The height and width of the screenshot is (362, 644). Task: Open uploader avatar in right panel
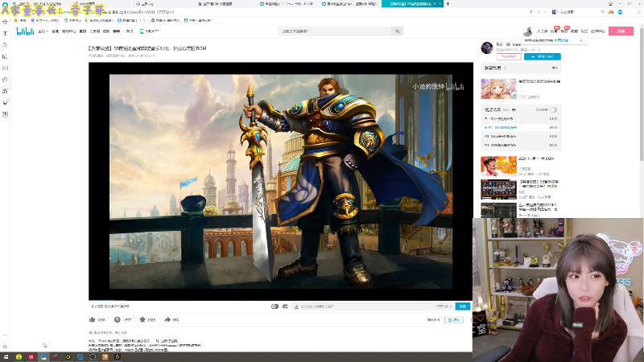(487, 48)
